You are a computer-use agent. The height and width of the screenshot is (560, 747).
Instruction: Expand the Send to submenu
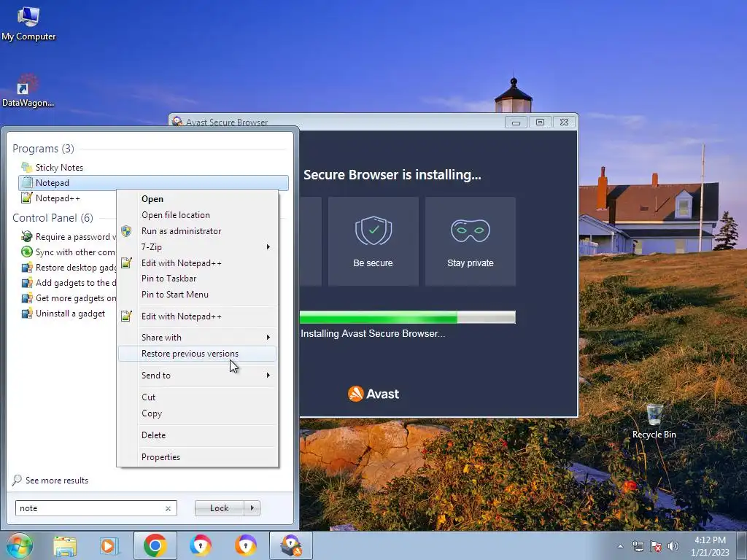(197, 376)
